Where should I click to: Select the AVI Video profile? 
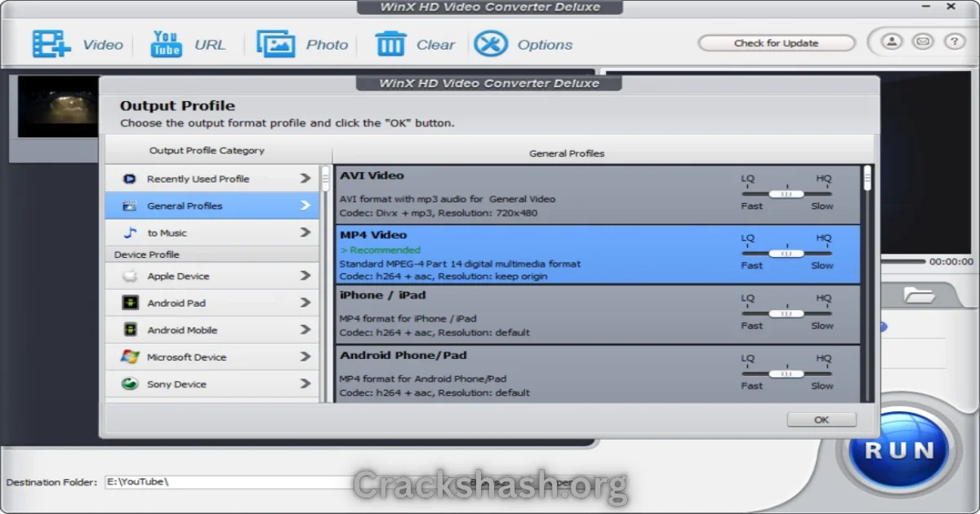(x=598, y=194)
